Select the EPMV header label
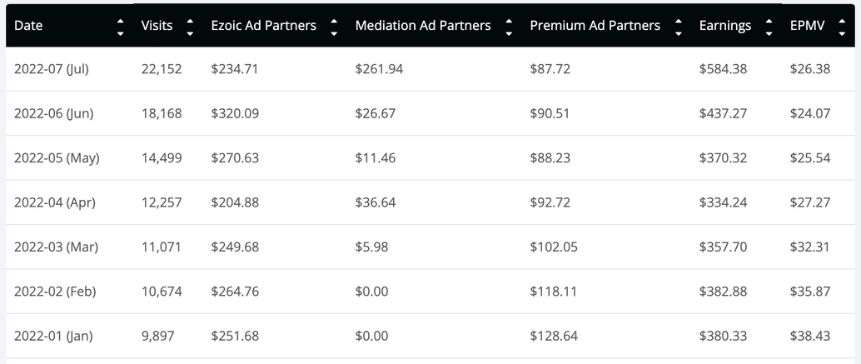The image size is (861, 364). (x=807, y=26)
